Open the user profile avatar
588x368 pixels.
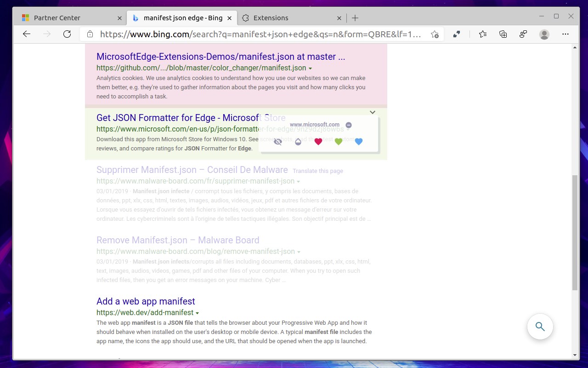point(544,34)
